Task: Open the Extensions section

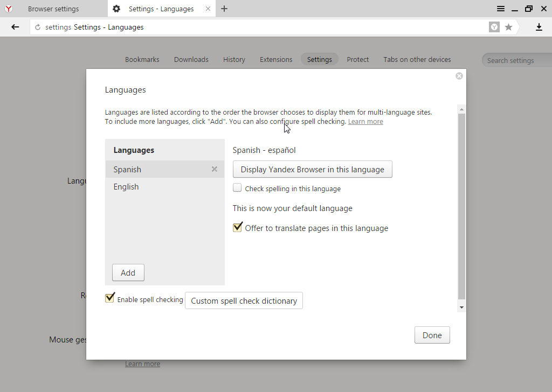Action: [276, 59]
